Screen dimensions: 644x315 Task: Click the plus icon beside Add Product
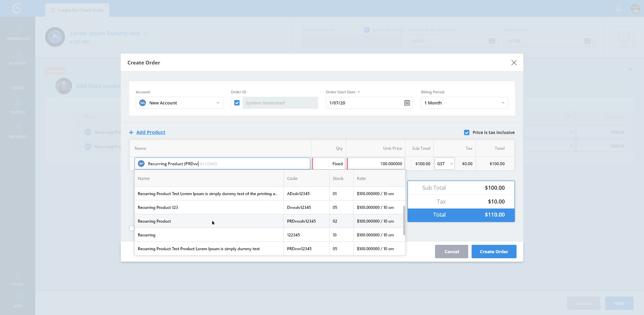[131, 132]
